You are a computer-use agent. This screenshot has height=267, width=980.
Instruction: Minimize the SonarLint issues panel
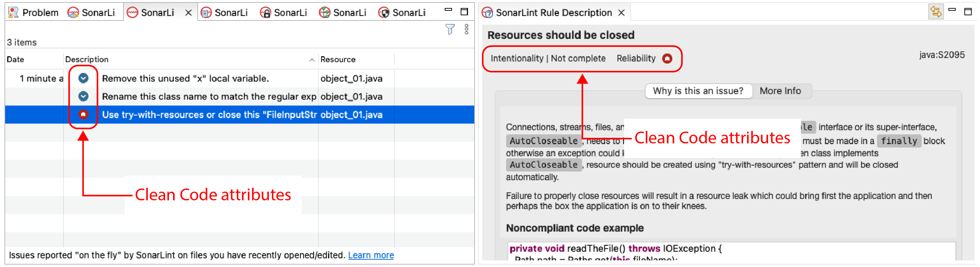pos(449,10)
